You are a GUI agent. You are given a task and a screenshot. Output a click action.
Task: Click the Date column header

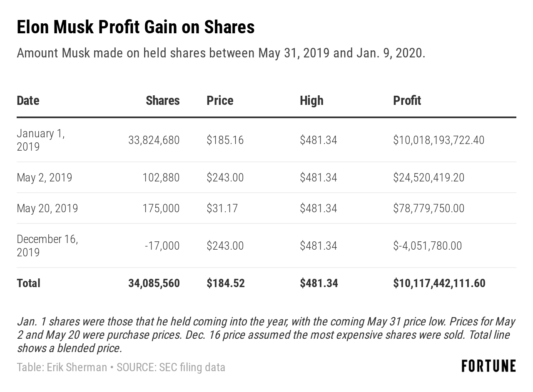click(28, 100)
